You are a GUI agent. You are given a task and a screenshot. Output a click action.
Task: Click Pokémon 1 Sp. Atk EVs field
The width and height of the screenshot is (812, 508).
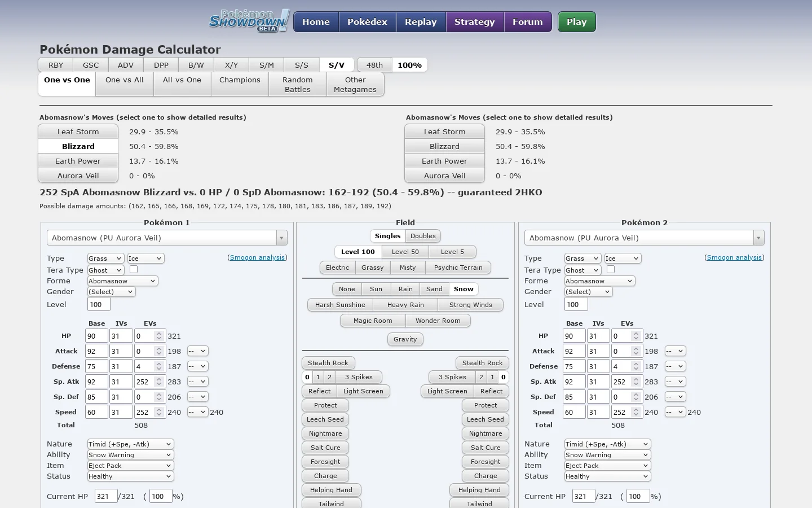[150, 382]
